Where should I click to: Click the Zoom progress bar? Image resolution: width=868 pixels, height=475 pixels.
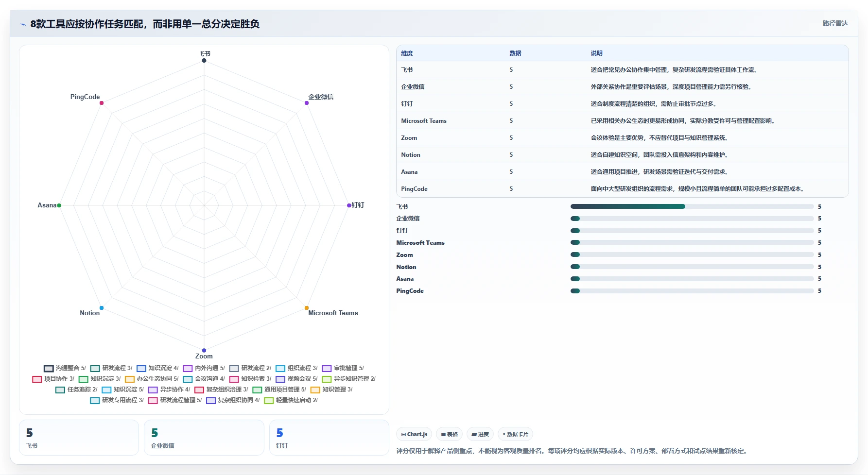(692, 254)
